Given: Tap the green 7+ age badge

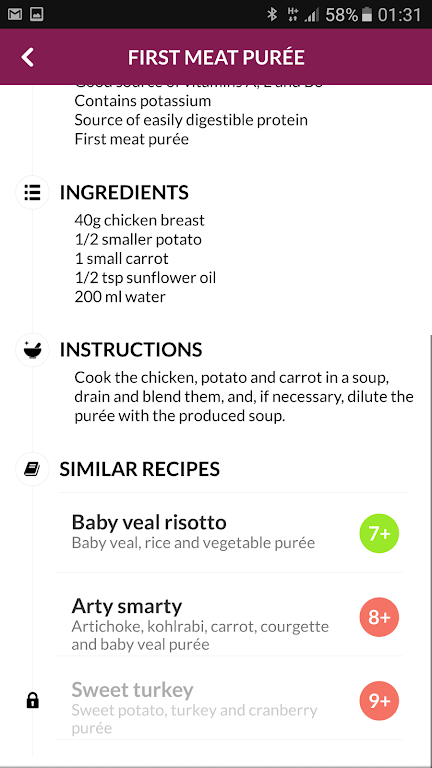Looking at the screenshot, I should (379, 533).
